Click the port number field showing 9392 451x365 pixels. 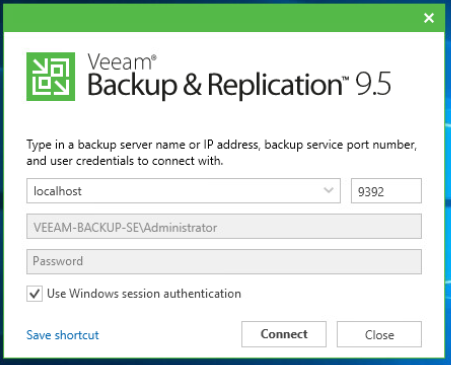click(x=386, y=191)
